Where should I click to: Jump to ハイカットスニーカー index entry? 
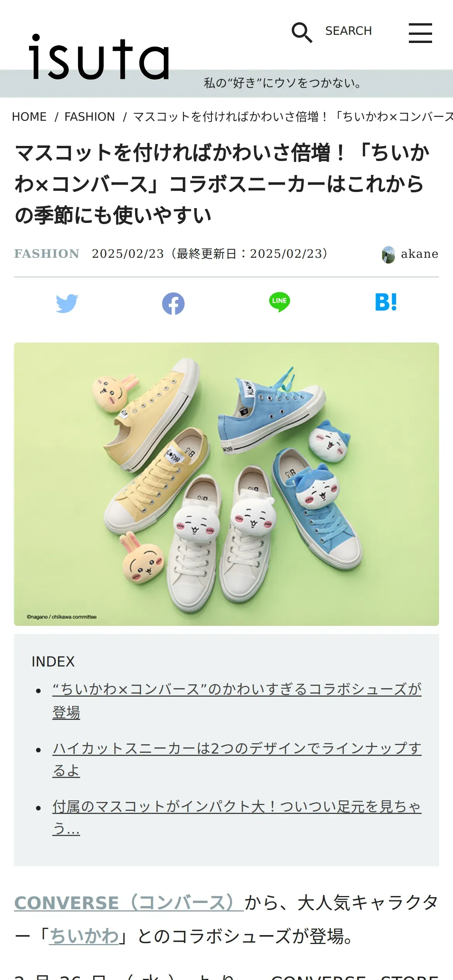[237, 759]
